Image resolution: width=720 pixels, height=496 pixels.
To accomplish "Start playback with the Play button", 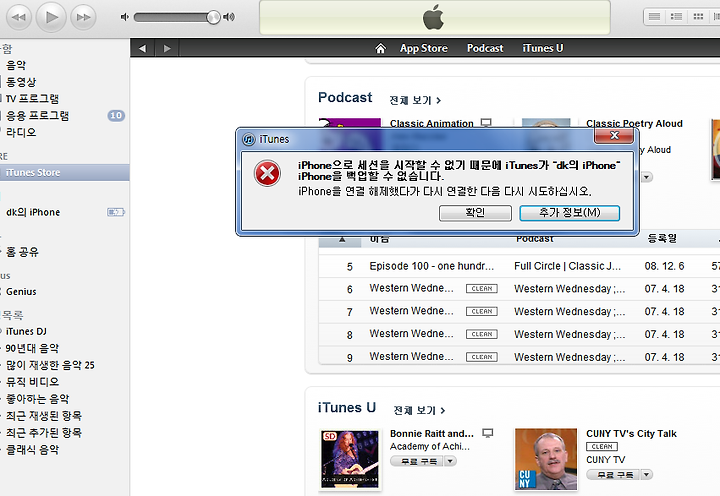I will point(51,17).
